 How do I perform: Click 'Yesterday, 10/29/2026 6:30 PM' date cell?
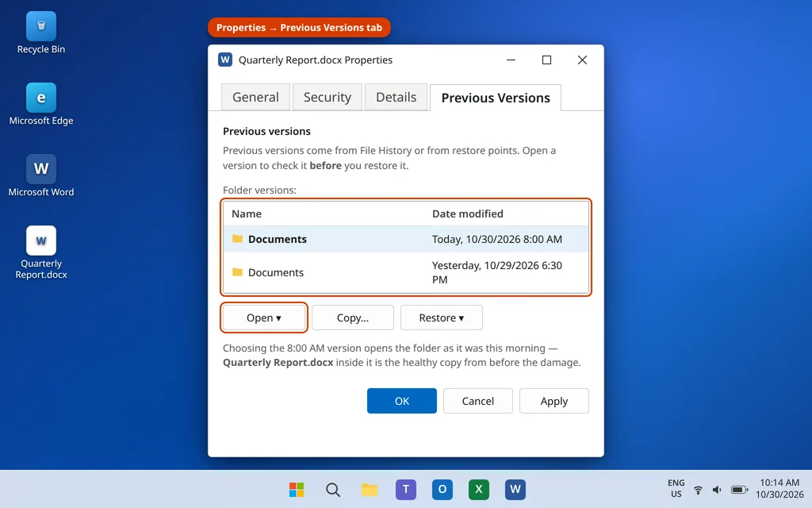[496, 272]
